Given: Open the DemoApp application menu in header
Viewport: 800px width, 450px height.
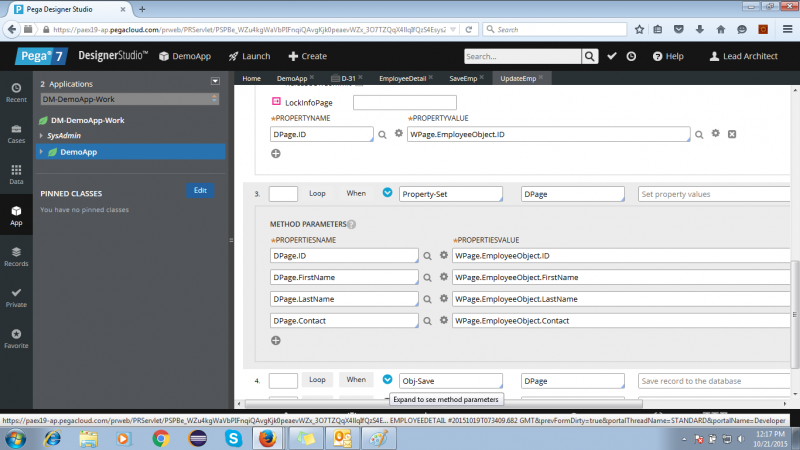Looking at the screenshot, I should [x=185, y=56].
